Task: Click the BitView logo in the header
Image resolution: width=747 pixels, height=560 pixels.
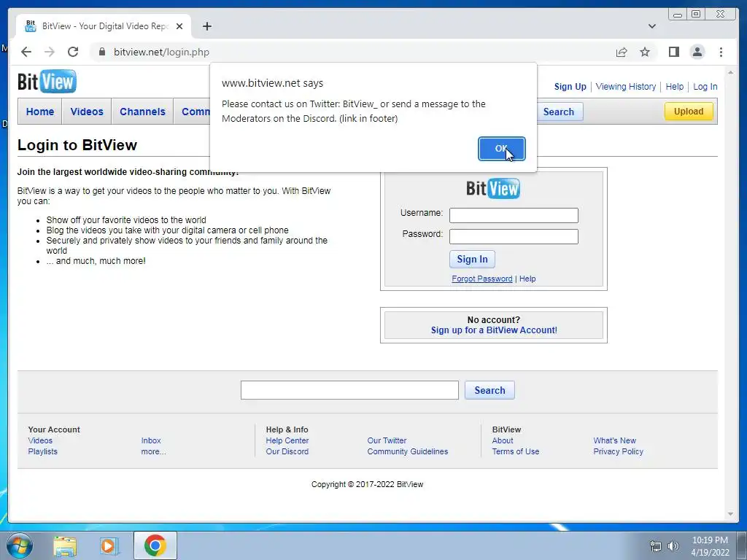Action: tap(47, 82)
